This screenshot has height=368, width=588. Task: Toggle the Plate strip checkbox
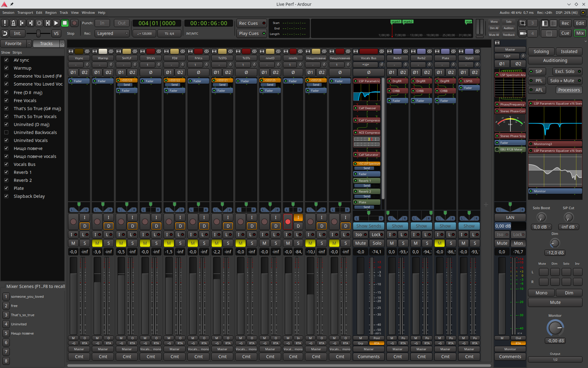pyautogui.click(x=6, y=188)
